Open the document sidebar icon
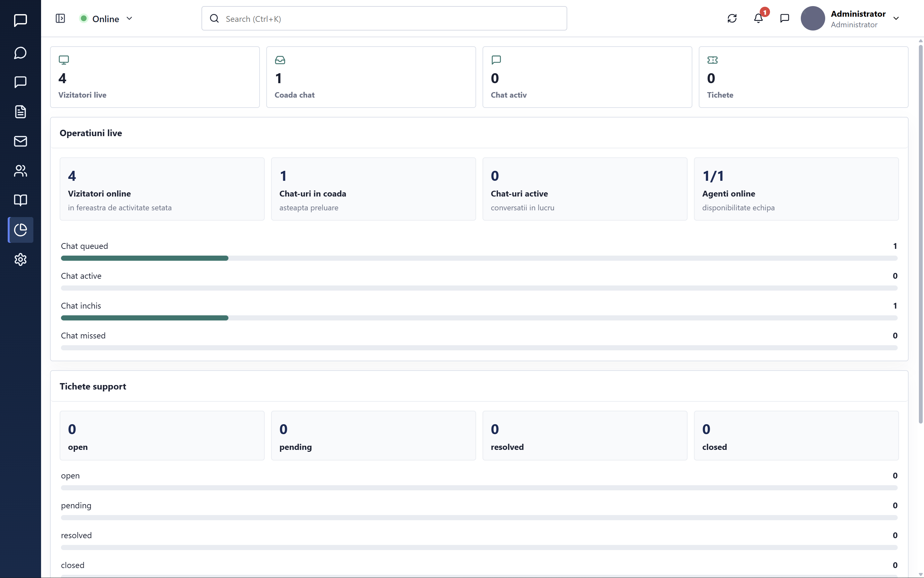 20,112
